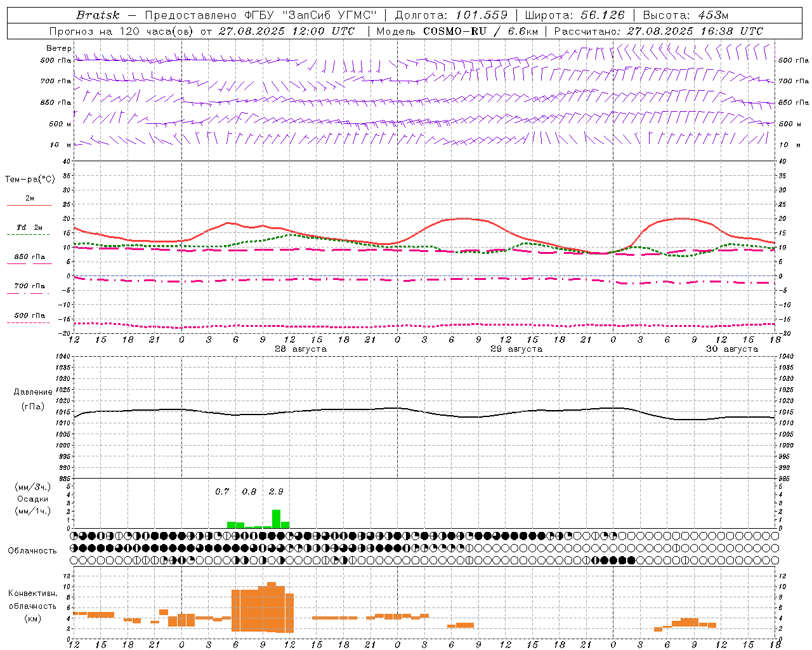812x650 pixels.
Task: Select the provider text ФГБУ "ЗапСиб УГМС"
Action: click(x=311, y=15)
